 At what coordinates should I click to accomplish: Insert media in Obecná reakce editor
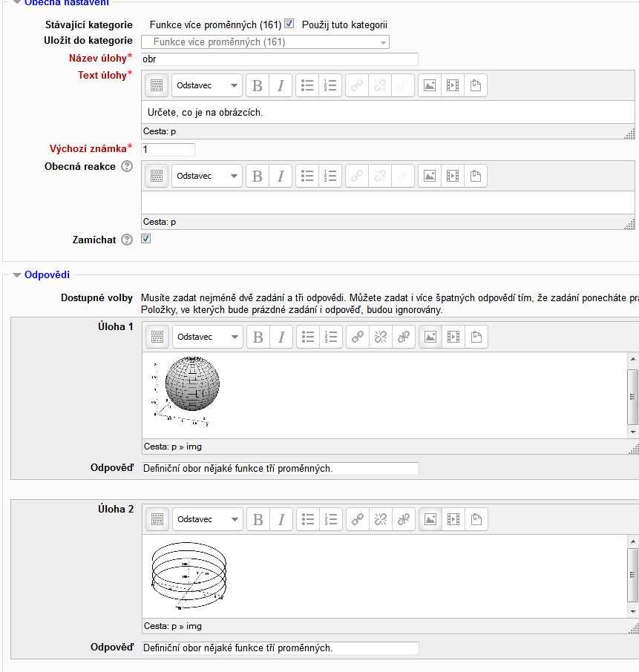(x=453, y=176)
